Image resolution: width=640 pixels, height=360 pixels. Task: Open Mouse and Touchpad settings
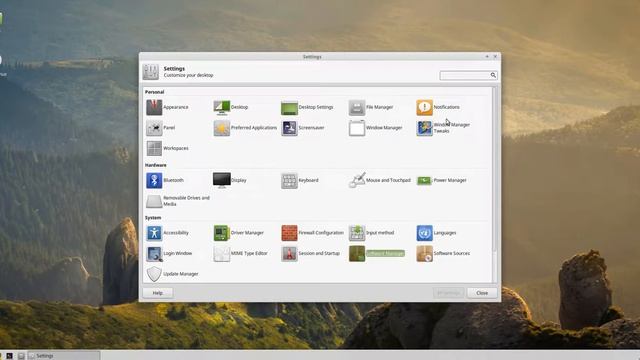tap(380, 180)
